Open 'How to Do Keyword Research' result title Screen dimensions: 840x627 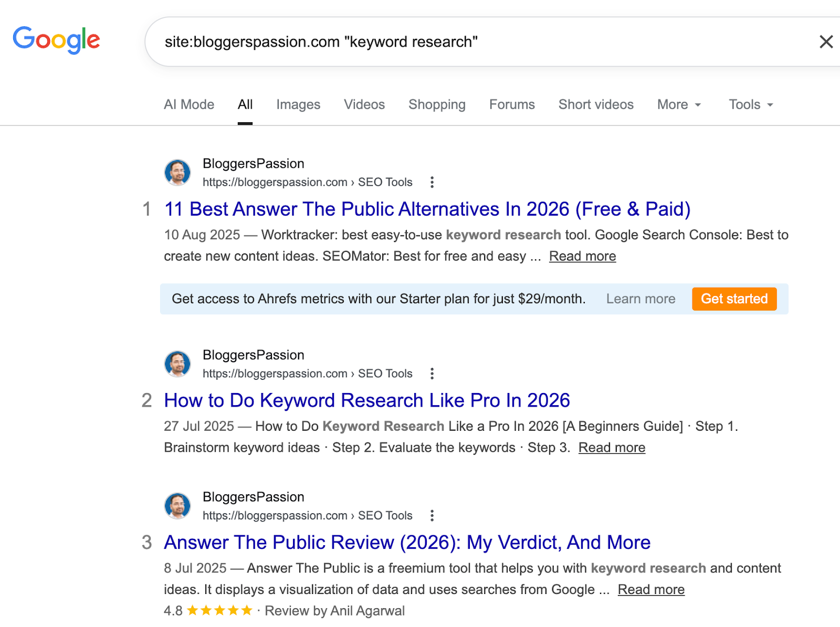366,400
